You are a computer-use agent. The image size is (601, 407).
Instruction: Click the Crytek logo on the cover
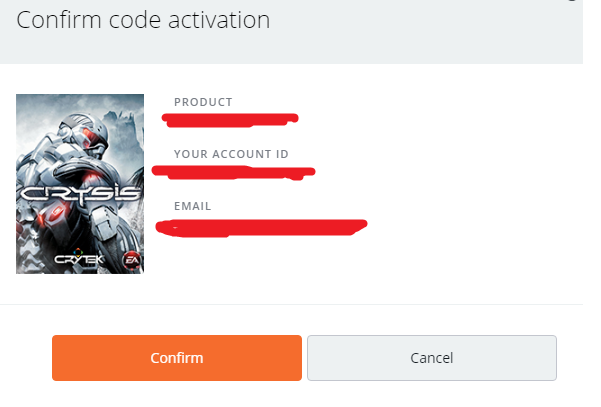80,259
